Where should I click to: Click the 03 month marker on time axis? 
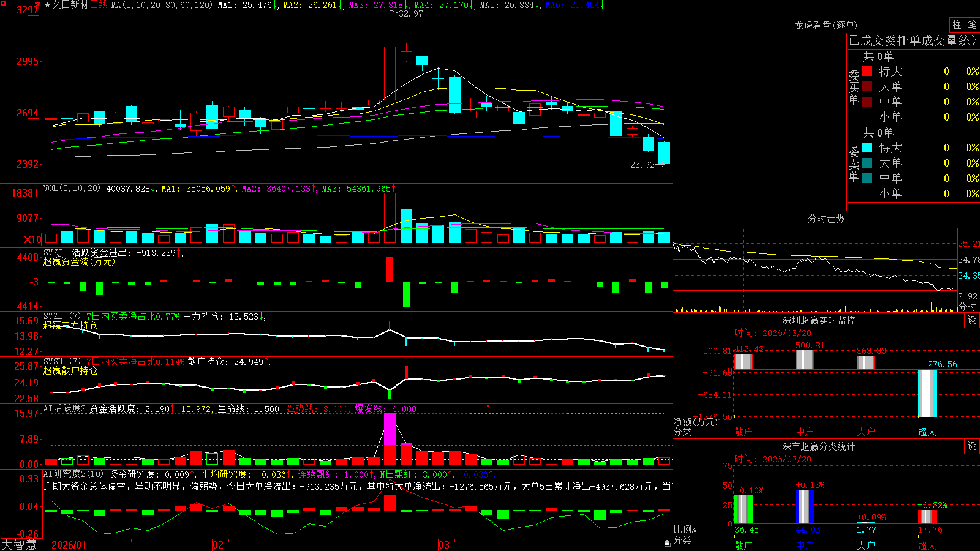pyautogui.click(x=444, y=545)
